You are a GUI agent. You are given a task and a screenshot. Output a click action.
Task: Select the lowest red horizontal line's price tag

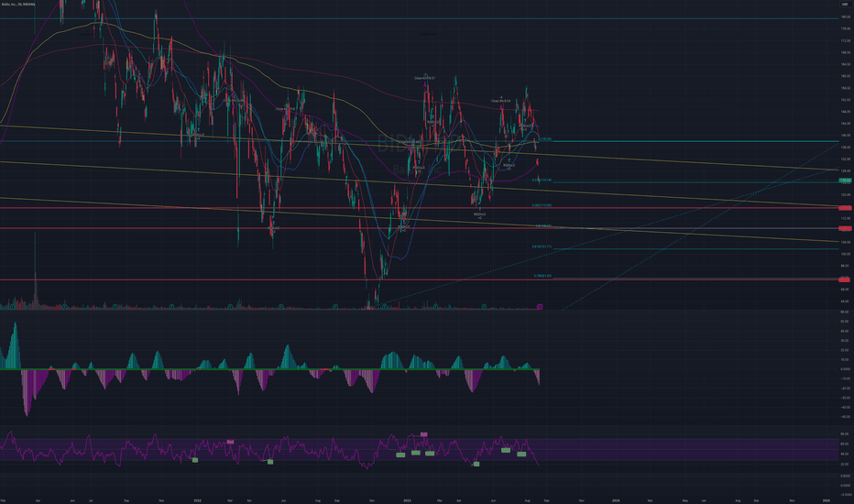pyautogui.click(x=845, y=279)
